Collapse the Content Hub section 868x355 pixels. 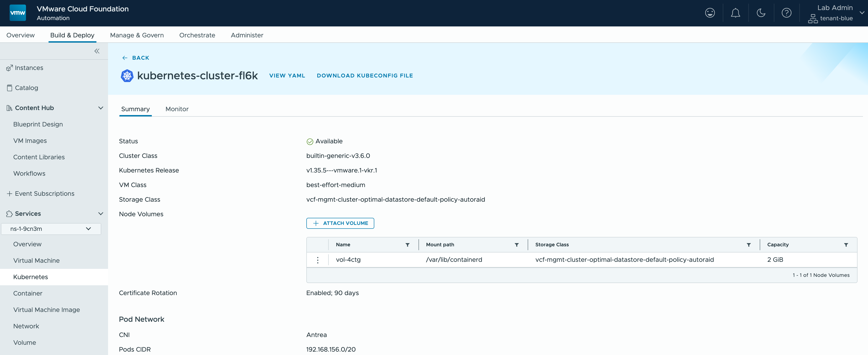(101, 108)
